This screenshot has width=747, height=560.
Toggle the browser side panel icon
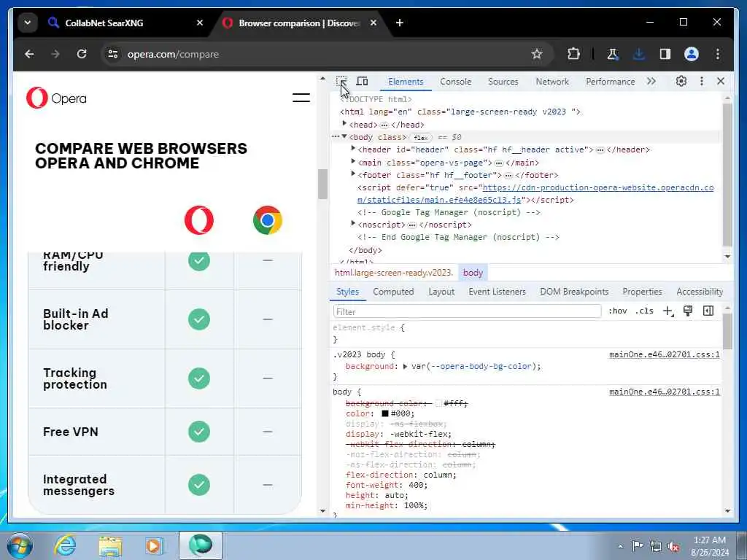665,54
